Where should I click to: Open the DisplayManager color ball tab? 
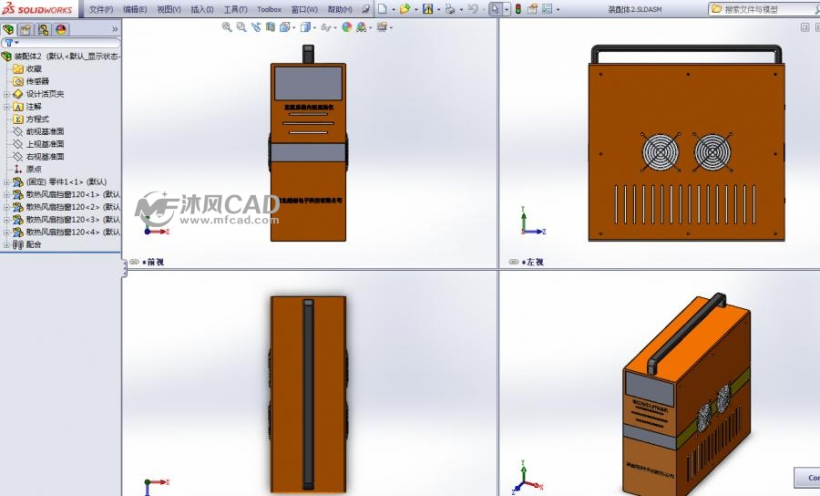(61, 30)
